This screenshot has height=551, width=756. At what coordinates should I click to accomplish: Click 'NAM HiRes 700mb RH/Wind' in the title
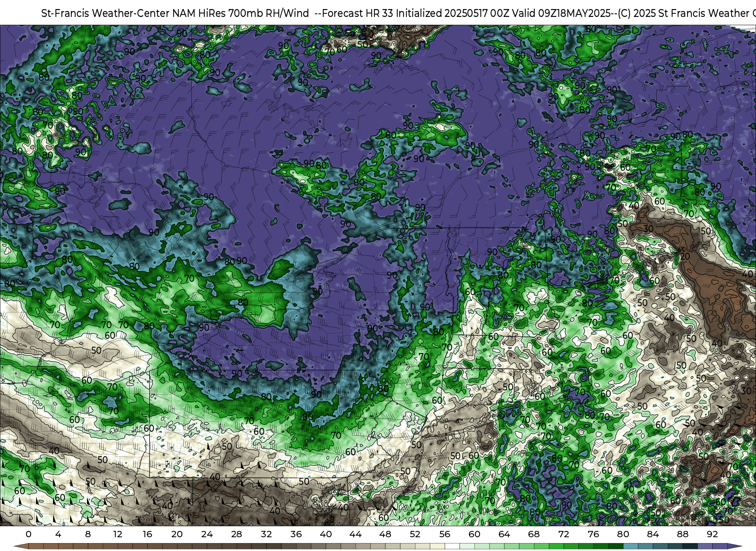[x=241, y=13]
